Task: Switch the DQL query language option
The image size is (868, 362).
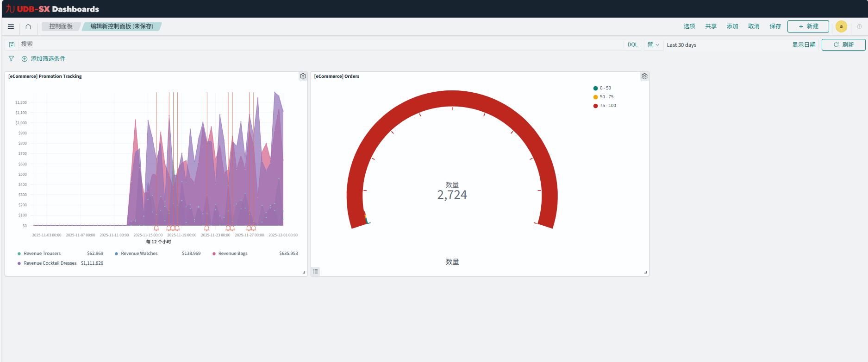Action: point(632,45)
